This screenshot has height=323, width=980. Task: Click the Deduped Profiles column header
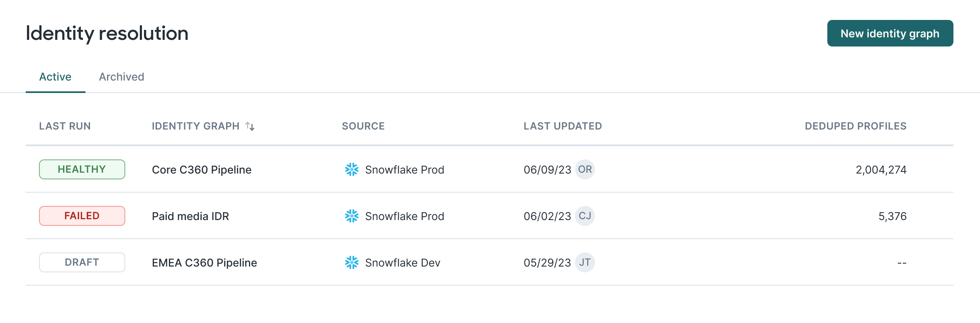click(856, 126)
